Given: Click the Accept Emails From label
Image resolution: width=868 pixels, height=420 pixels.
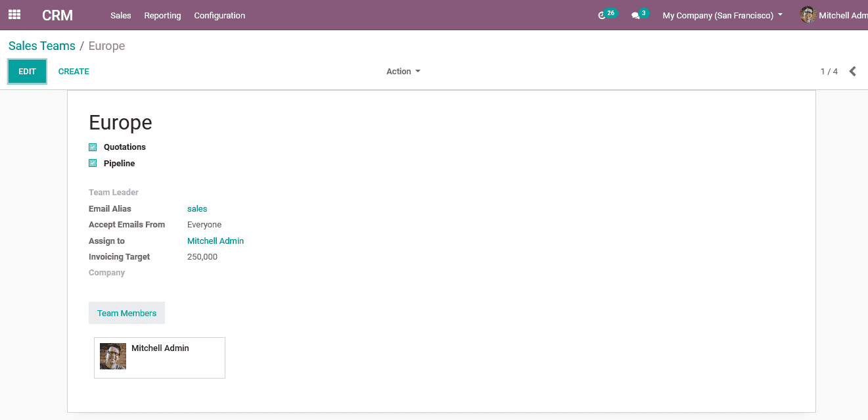Looking at the screenshot, I should click(x=127, y=225).
